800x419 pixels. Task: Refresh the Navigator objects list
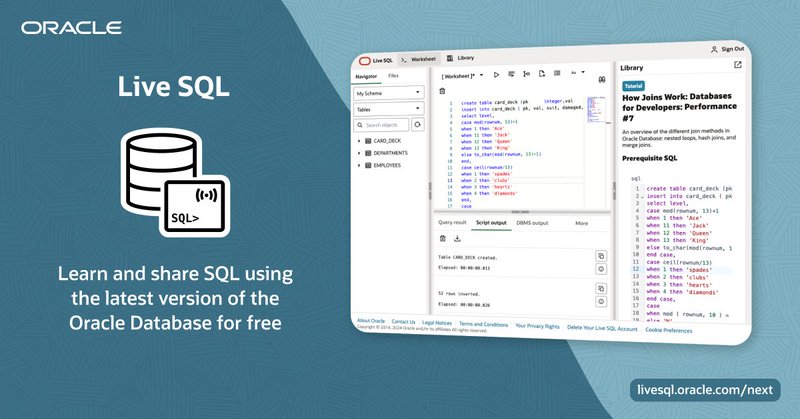point(417,125)
